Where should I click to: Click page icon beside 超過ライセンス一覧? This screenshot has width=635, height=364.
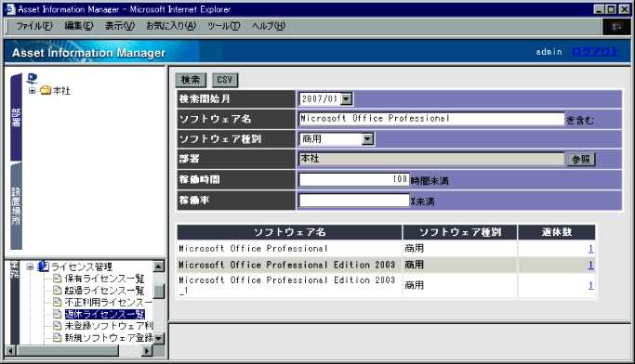(58, 291)
